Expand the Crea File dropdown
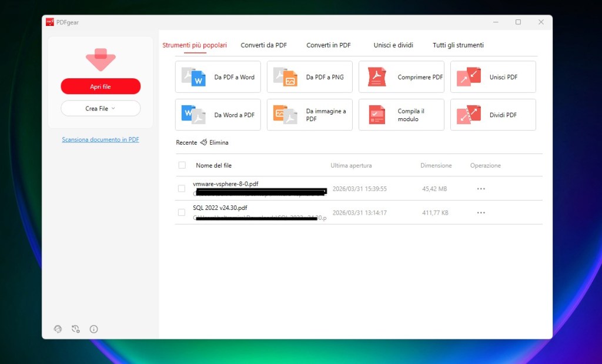602x364 pixels. click(x=100, y=108)
